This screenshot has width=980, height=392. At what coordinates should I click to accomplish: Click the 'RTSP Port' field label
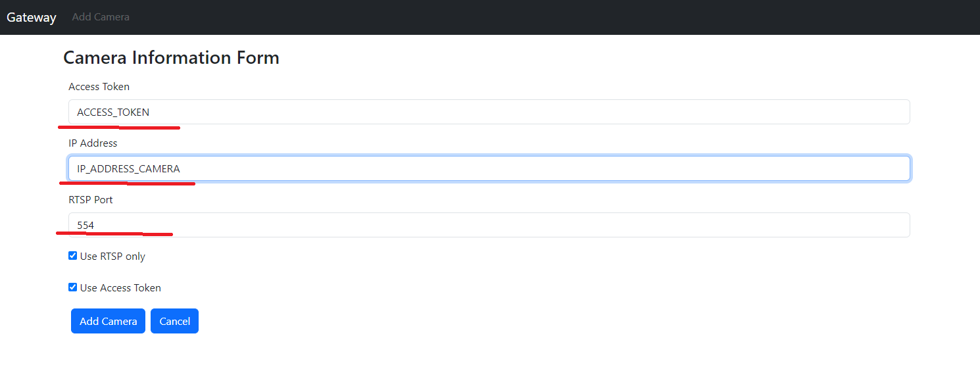[91, 200]
